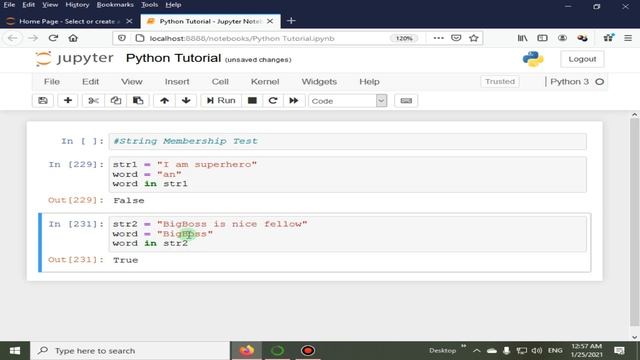Image resolution: width=640 pixels, height=360 pixels.
Task: Open the Insert menu
Action: click(177, 82)
